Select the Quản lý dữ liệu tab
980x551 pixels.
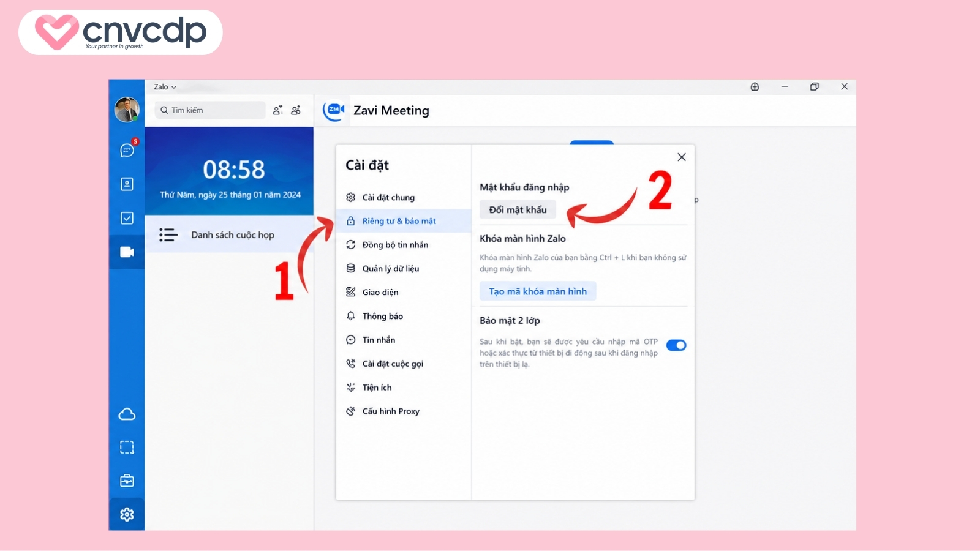point(404,269)
